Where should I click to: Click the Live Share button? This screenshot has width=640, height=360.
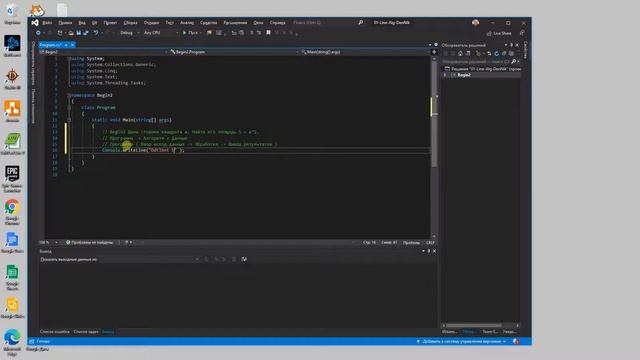coord(499,33)
